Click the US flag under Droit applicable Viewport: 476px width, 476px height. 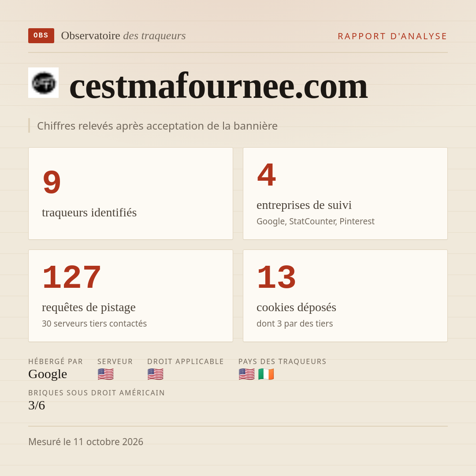pos(156,374)
